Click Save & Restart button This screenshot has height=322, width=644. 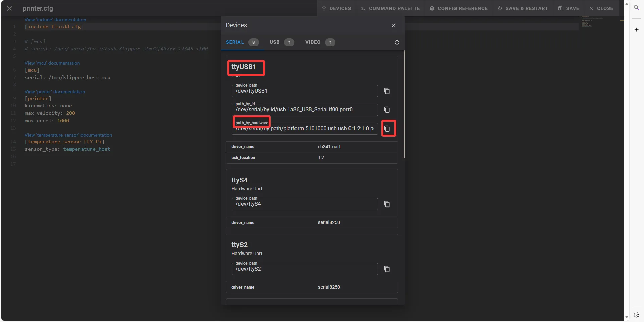(x=523, y=8)
